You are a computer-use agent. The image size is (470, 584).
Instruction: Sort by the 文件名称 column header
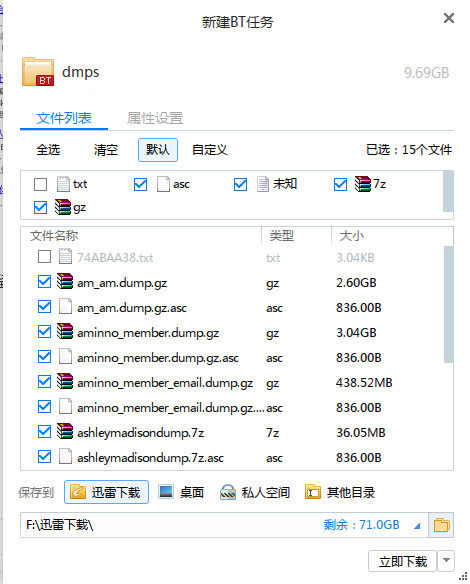click(x=54, y=236)
